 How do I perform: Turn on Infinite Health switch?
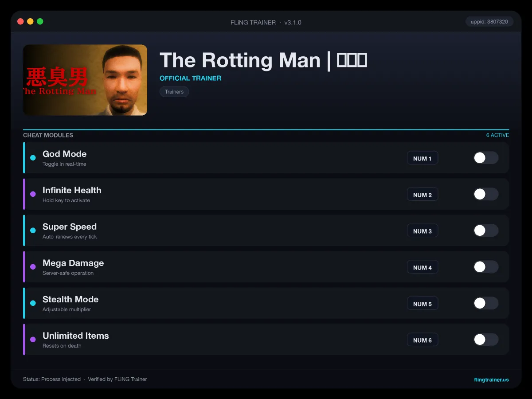[486, 194]
